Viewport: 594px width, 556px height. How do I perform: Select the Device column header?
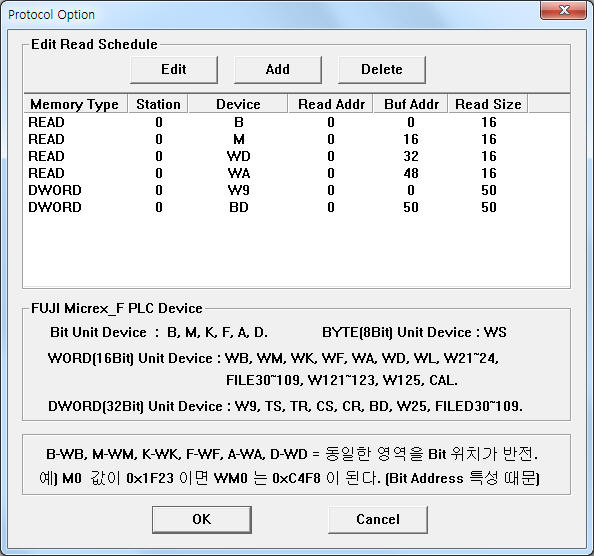pyautogui.click(x=238, y=104)
